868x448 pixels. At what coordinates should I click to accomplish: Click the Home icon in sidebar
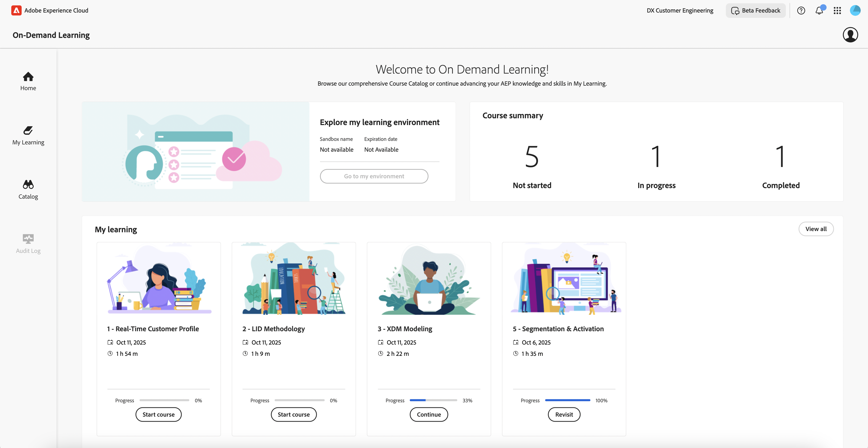click(28, 77)
